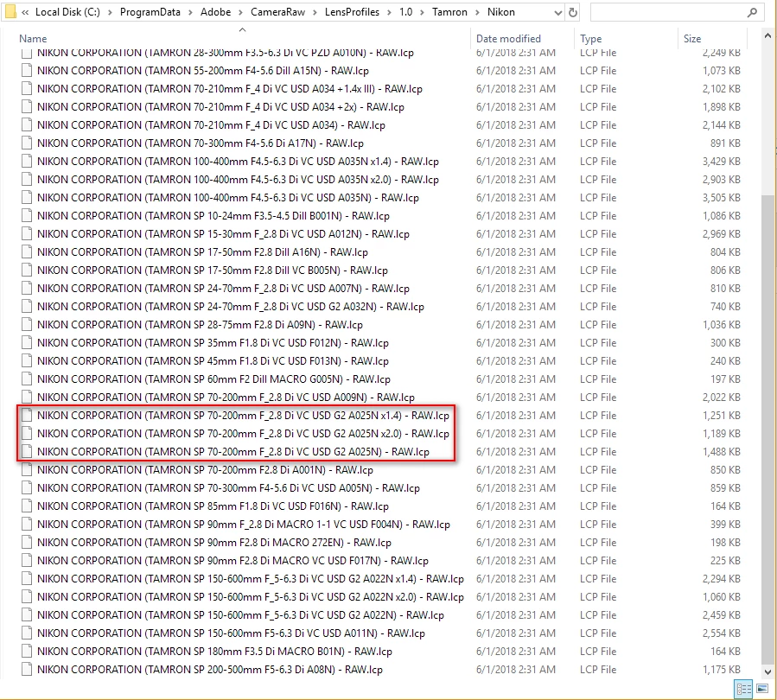Go to Tamron breadcrumb

tap(449, 12)
